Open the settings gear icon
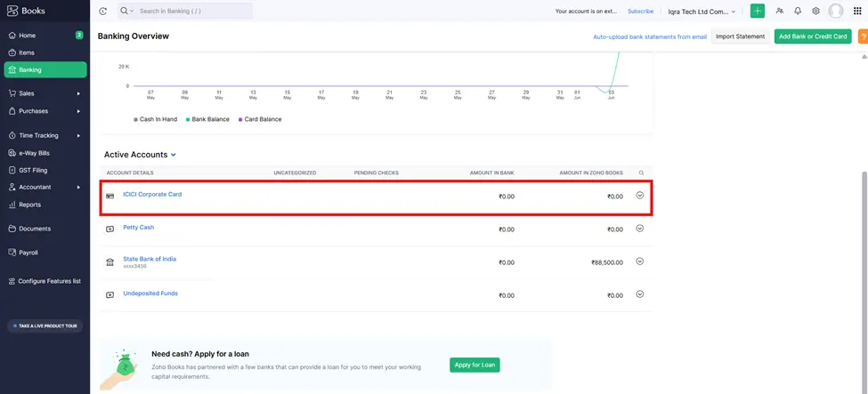The width and height of the screenshot is (868, 394). [x=815, y=11]
